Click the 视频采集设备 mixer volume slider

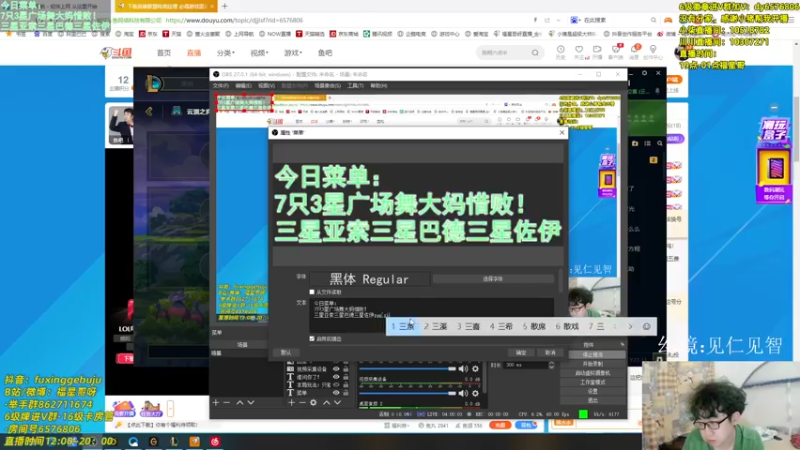pyautogui.click(x=407, y=393)
